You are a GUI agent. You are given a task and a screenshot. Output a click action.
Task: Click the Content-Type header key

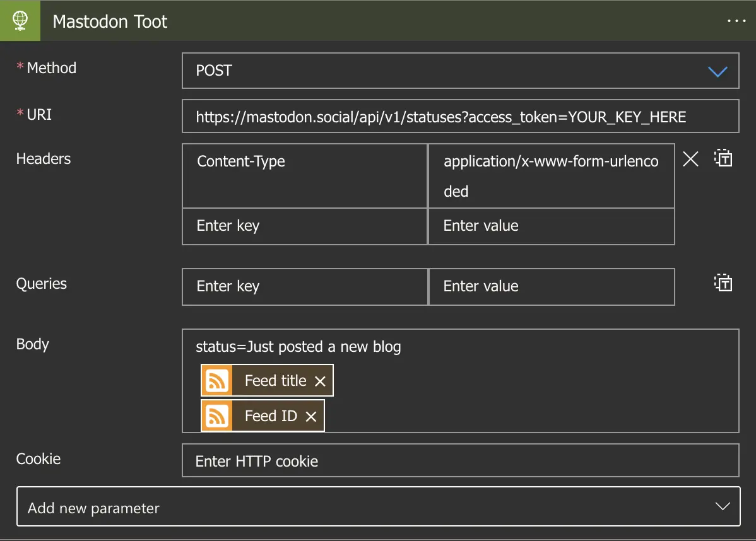point(305,176)
